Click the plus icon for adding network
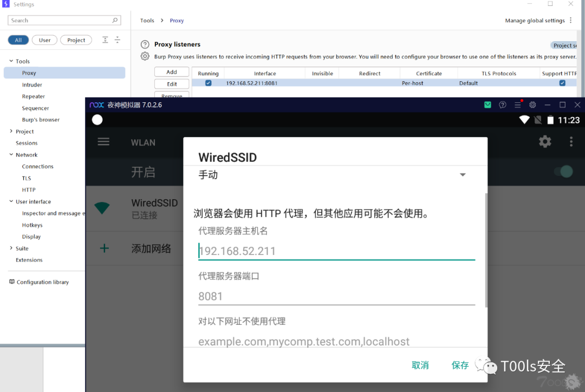The image size is (585, 392). click(x=105, y=248)
